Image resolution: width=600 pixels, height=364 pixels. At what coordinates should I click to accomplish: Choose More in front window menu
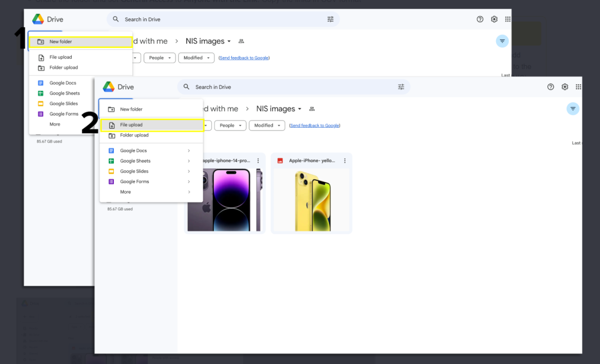pyautogui.click(x=152, y=192)
